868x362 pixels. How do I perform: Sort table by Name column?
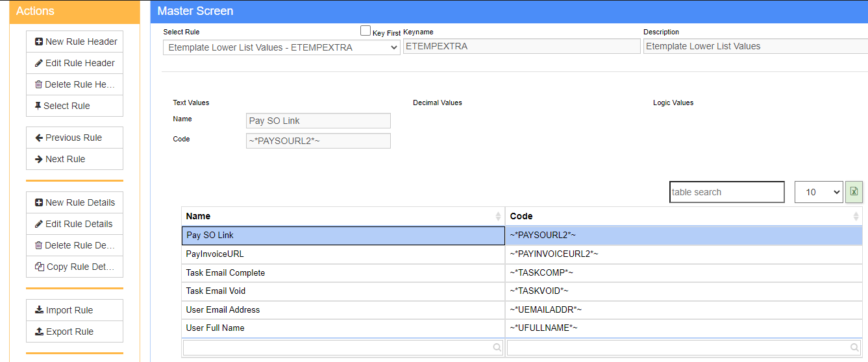343,216
